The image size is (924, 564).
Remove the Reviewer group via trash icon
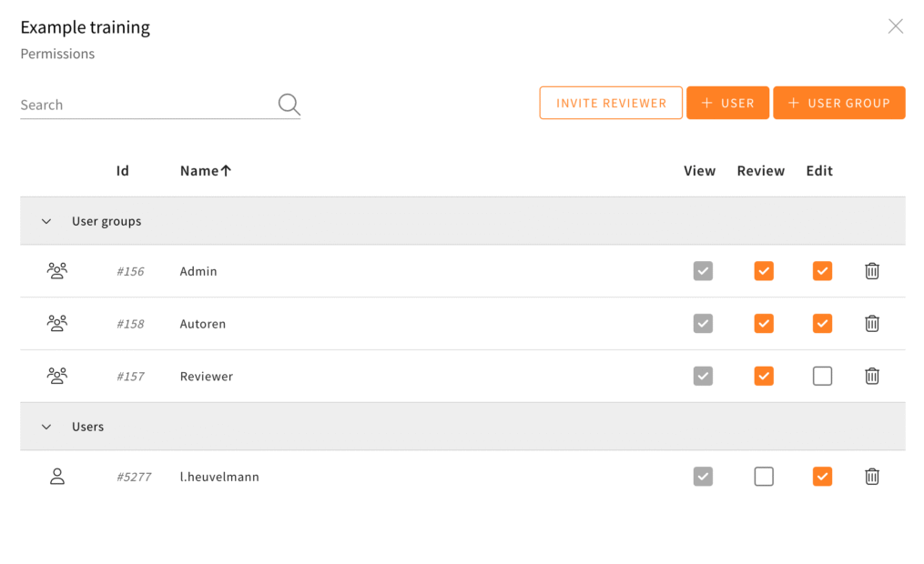pyautogui.click(x=871, y=377)
